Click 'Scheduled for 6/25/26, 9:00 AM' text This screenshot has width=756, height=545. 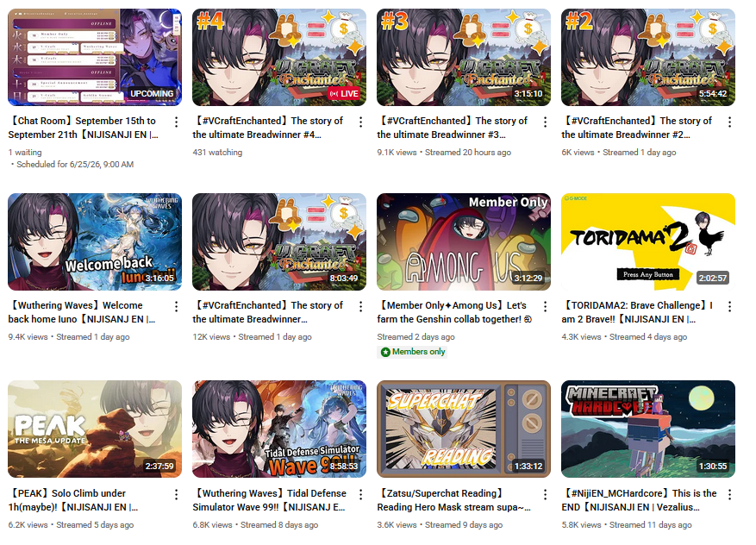coord(75,165)
